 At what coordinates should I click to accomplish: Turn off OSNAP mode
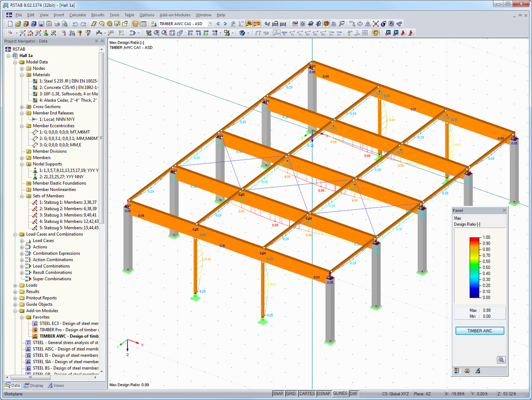324,393
